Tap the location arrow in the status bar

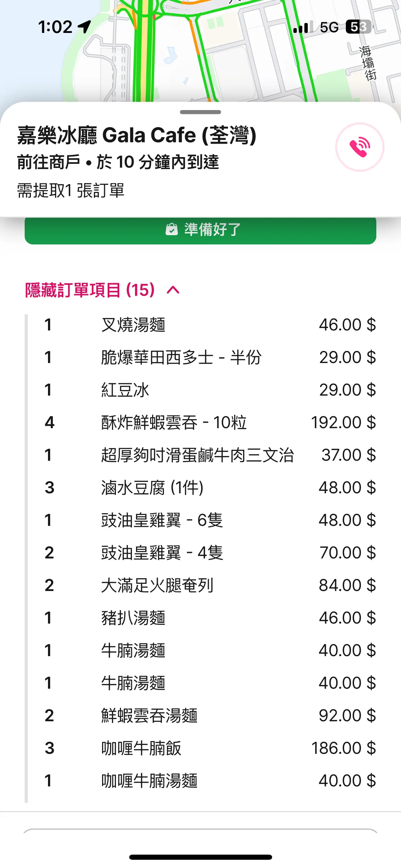[x=84, y=27]
